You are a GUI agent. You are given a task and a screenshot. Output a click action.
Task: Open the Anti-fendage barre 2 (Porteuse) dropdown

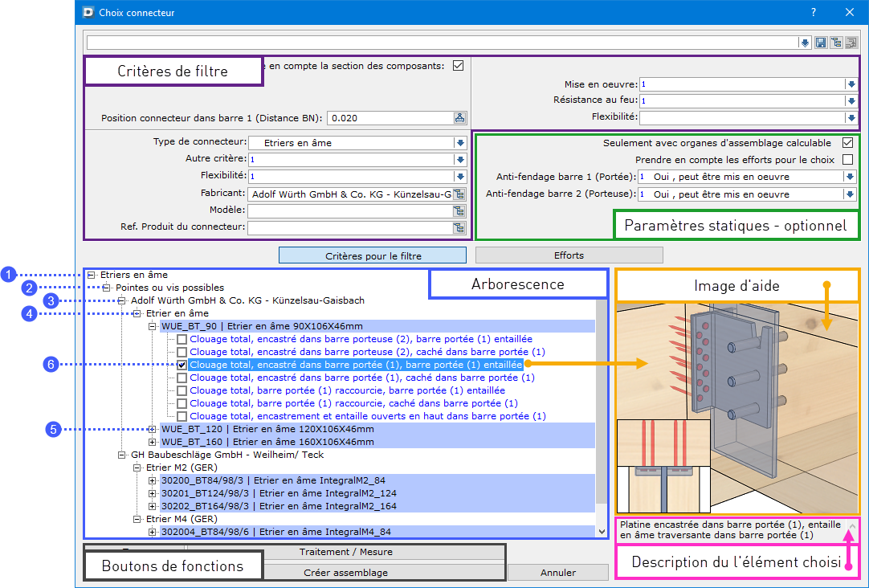[851, 194]
